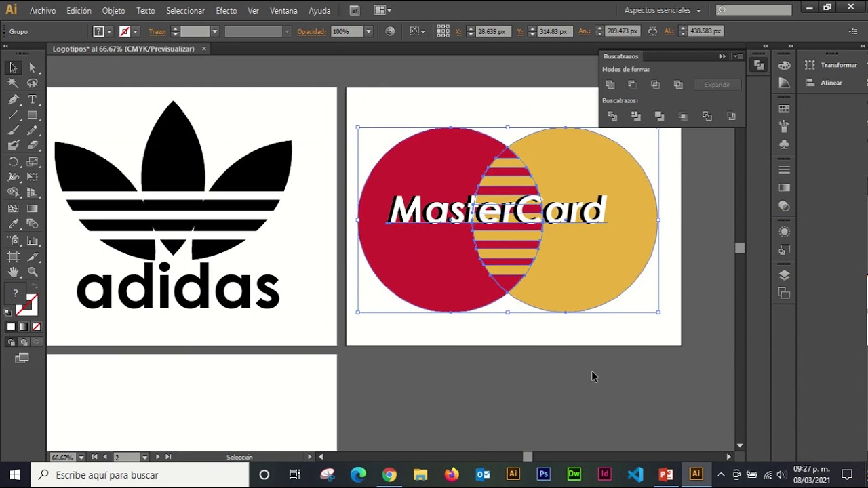
Task: Select the Hand tool
Action: (13, 272)
